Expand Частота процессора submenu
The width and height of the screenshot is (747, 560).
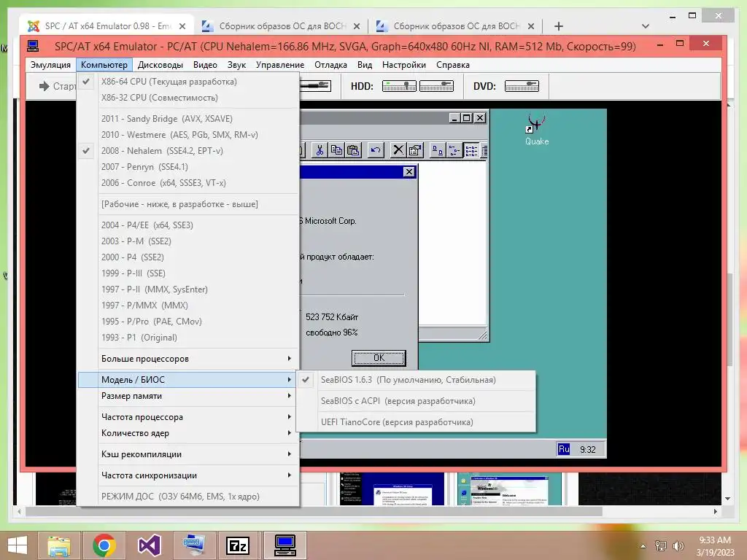pyautogui.click(x=188, y=416)
